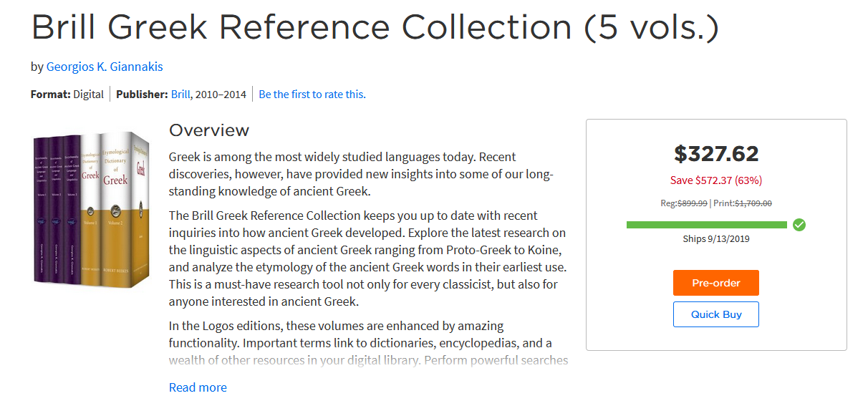The height and width of the screenshot is (416, 868).
Task: Click the purple Encyclopedia volume spines
Action: point(57,209)
